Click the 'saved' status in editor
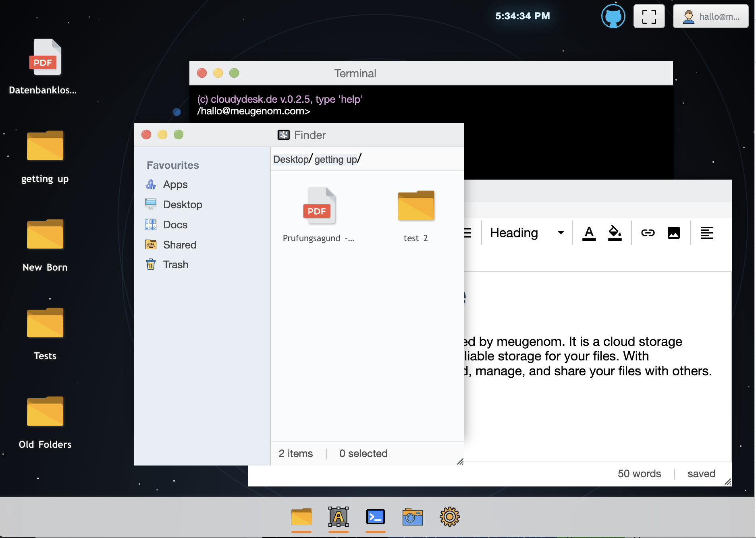756x538 pixels. [x=701, y=474]
